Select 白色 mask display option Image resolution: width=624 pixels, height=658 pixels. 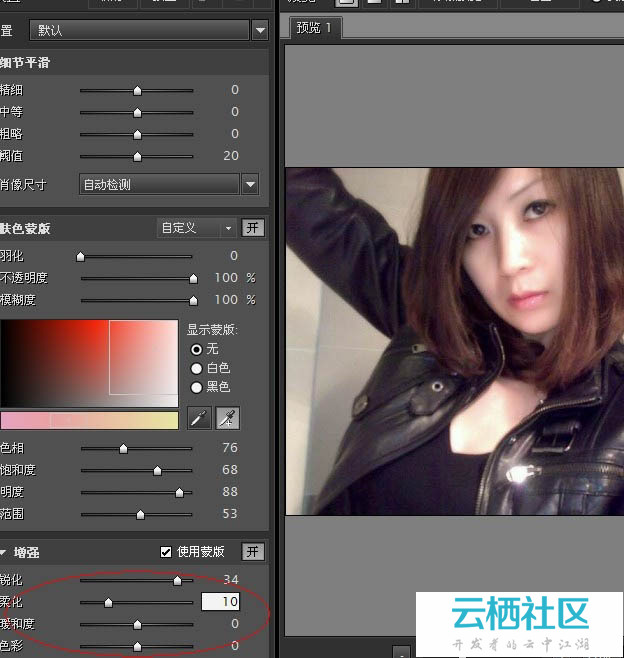196,368
